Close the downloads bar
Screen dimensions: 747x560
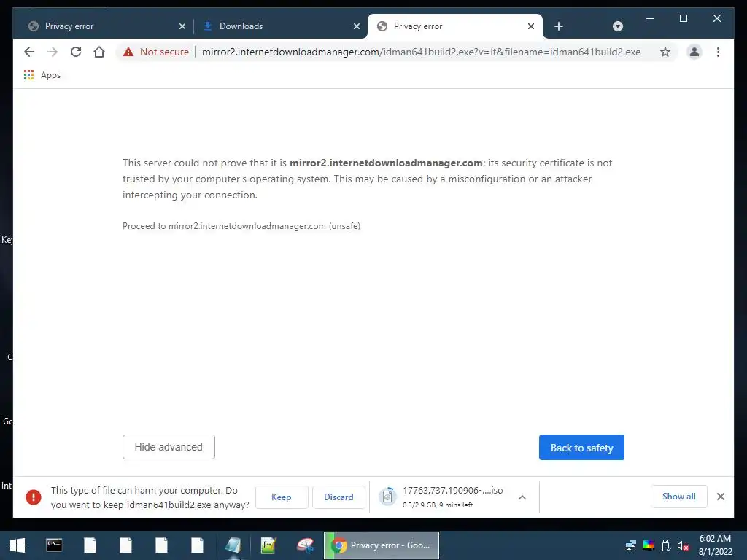point(720,497)
